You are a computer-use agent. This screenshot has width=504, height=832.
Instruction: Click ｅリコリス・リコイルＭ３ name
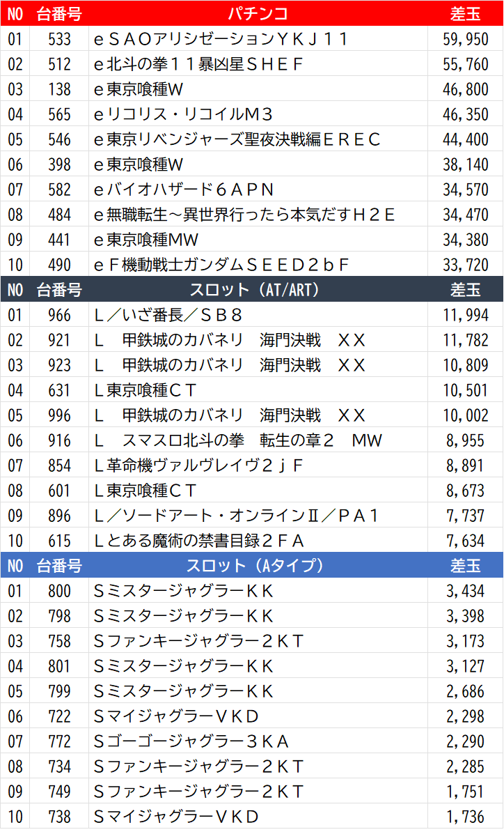point(183,114)
